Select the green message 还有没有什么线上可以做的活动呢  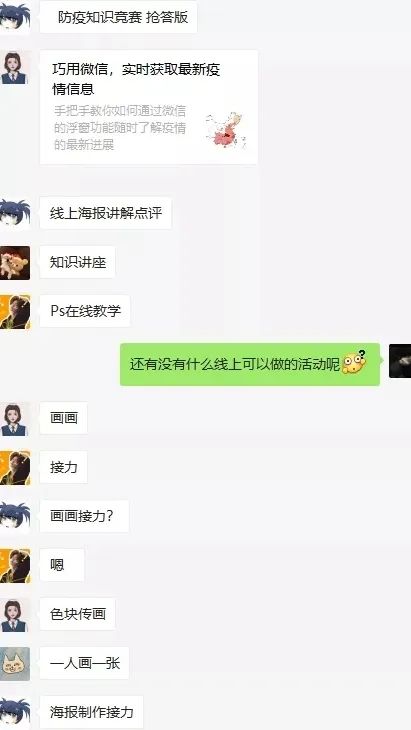[x=250, y=364]
